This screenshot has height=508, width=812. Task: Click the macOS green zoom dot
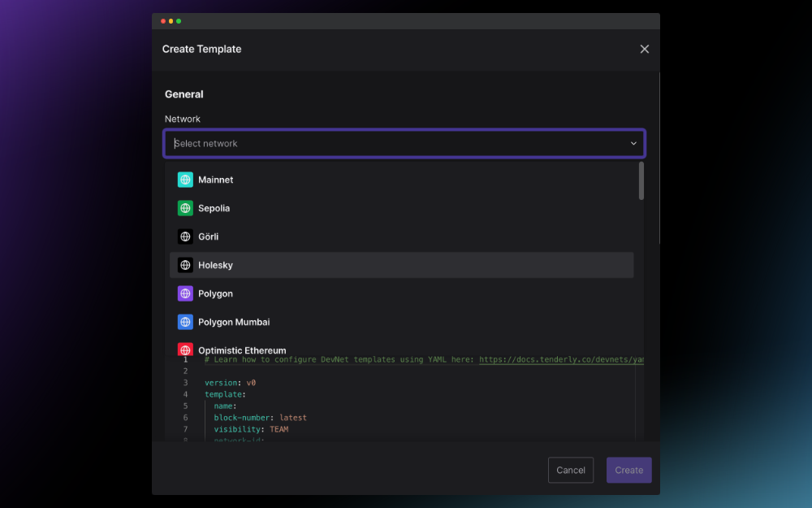coord(179,21)
